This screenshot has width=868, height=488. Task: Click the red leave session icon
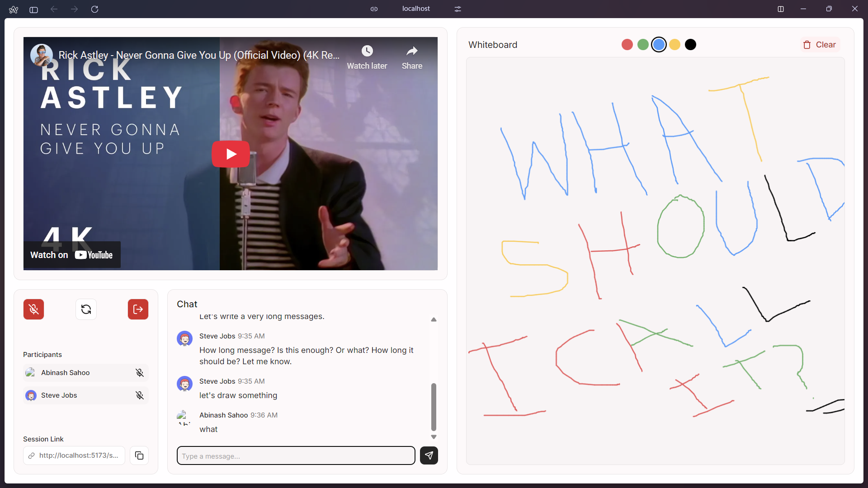coord(138,309)
